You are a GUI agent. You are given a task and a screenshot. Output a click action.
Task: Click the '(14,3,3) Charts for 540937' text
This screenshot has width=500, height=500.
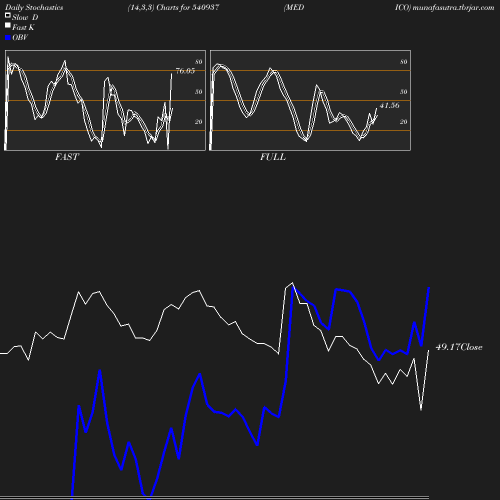pos(173,7)
